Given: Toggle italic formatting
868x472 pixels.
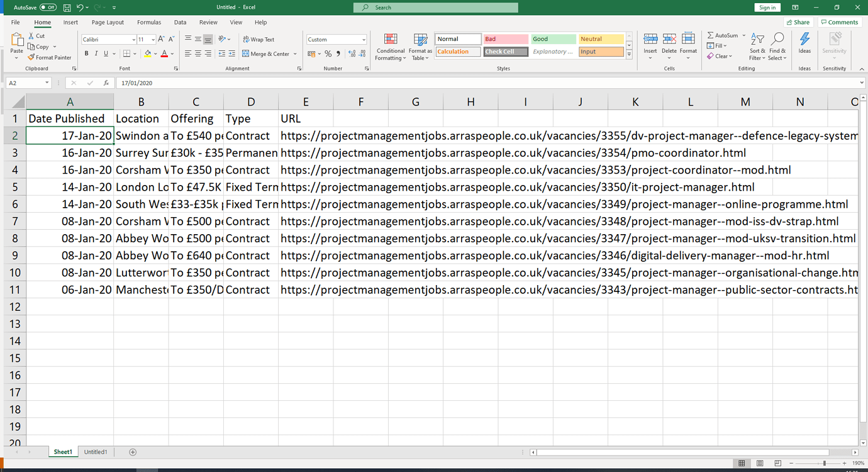Looking at the screenshot, I should tap(96, 53).
